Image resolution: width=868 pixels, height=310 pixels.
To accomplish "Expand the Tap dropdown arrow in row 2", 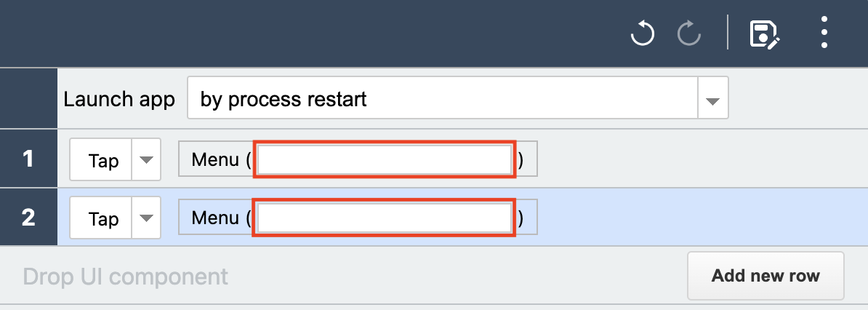I will (146, 218).
